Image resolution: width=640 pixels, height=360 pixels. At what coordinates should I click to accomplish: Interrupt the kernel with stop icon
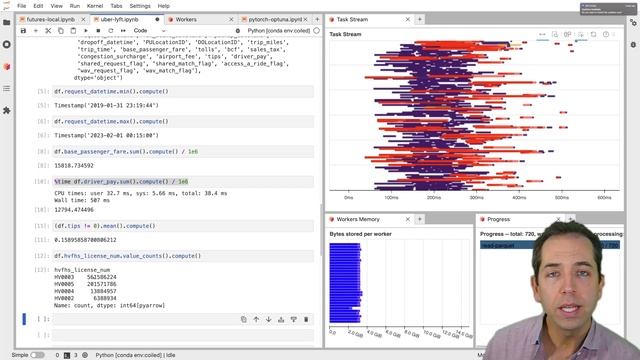(x=98, y=31)
